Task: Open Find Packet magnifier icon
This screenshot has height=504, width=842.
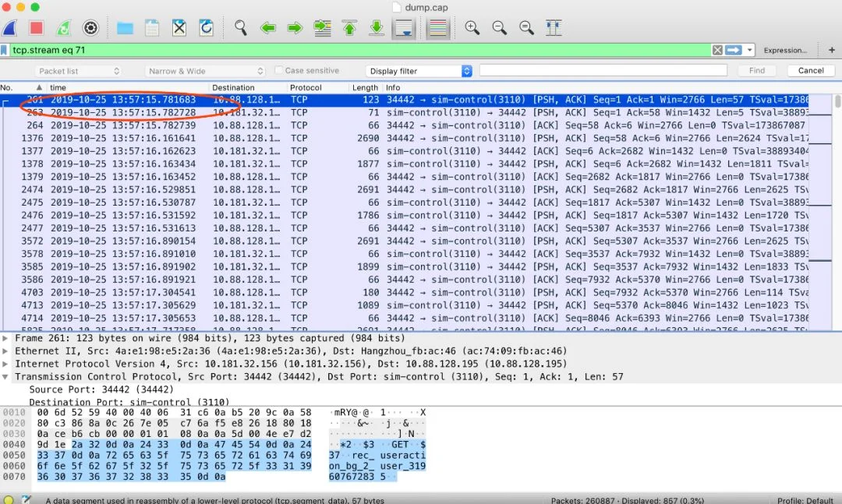Action: coord(241,28)
